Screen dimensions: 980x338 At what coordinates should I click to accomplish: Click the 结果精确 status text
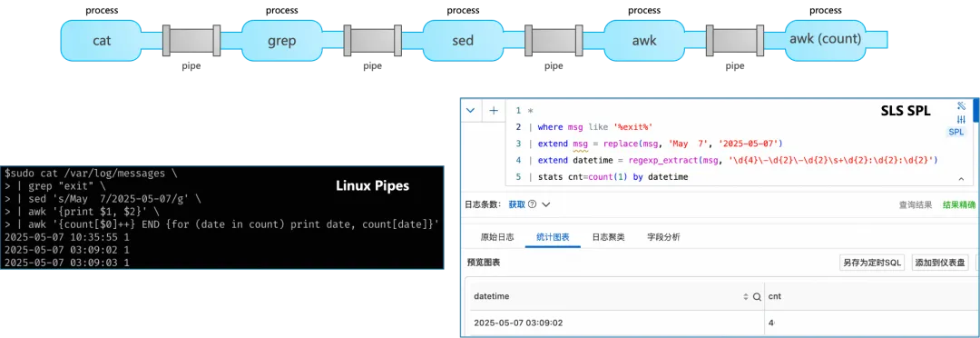coord(959,204)
